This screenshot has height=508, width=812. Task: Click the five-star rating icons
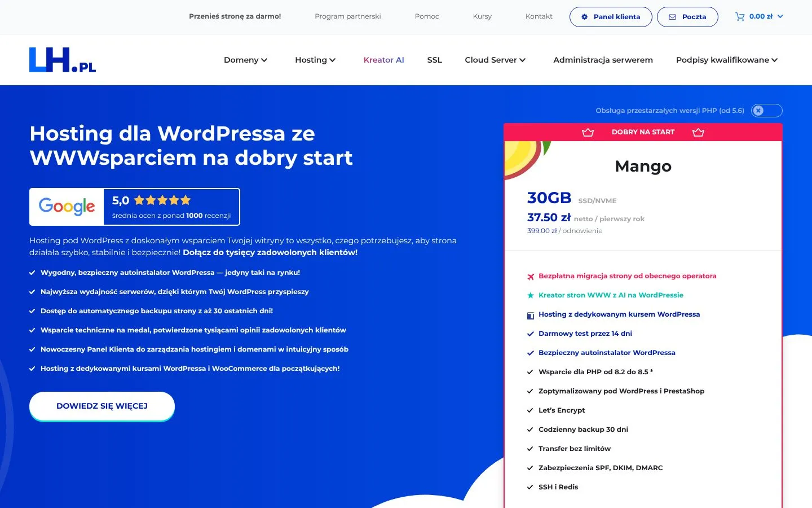coord(162,200)
